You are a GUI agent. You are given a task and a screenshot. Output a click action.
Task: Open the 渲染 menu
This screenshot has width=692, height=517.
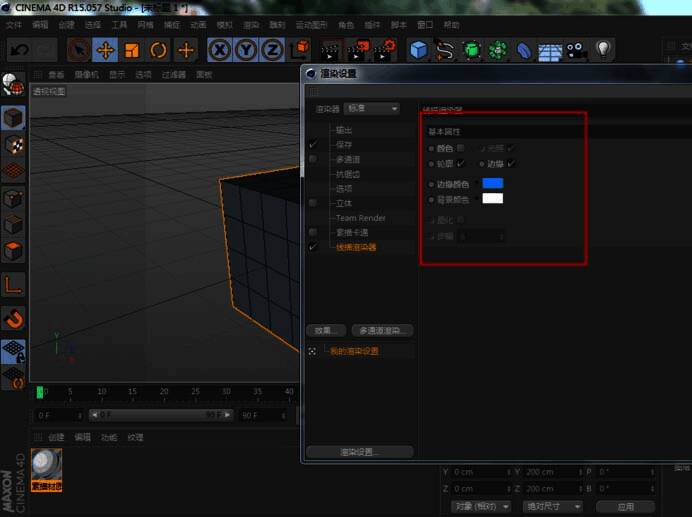(251, 25)
